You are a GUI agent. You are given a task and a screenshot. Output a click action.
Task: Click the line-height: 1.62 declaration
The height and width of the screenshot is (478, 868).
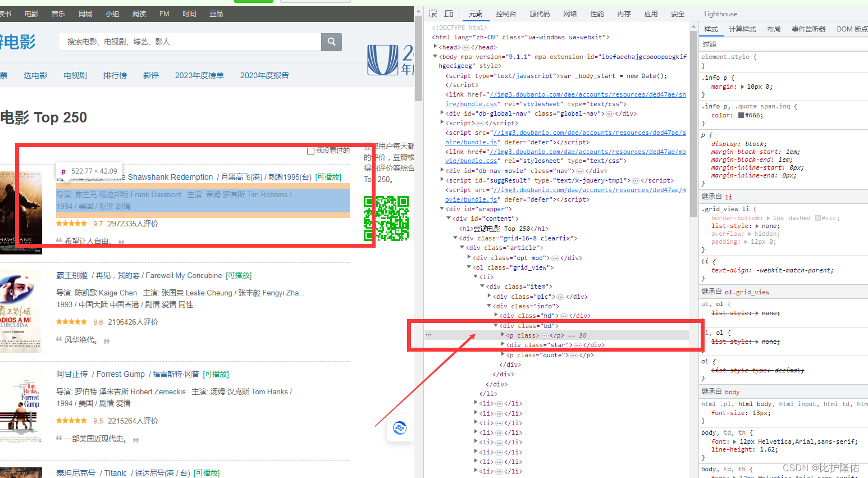coord(744,449)
